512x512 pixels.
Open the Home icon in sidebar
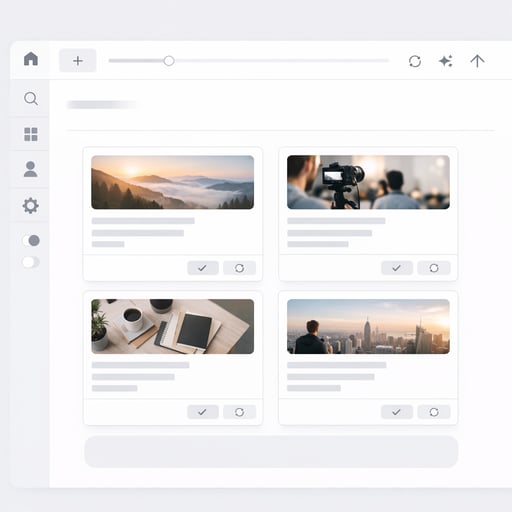click(x=31, y=59)
